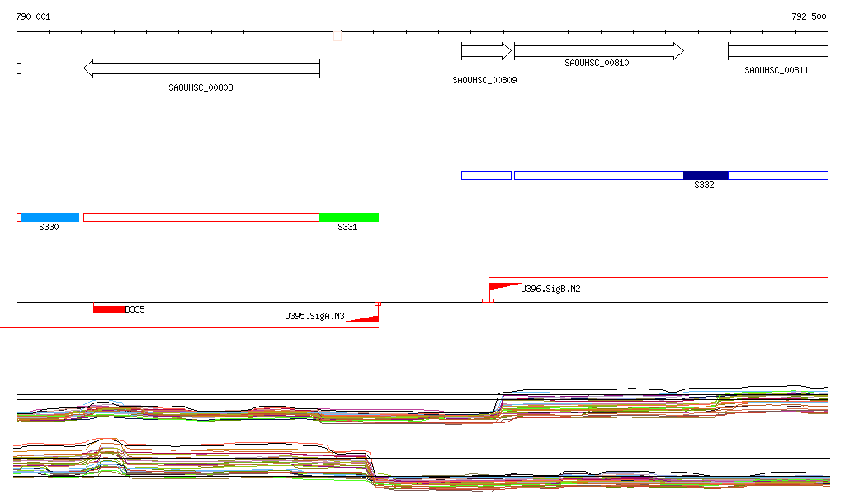845x504 pixels.
Task: Select the red D335 terminator box
Action: click(x=109, y=309)
